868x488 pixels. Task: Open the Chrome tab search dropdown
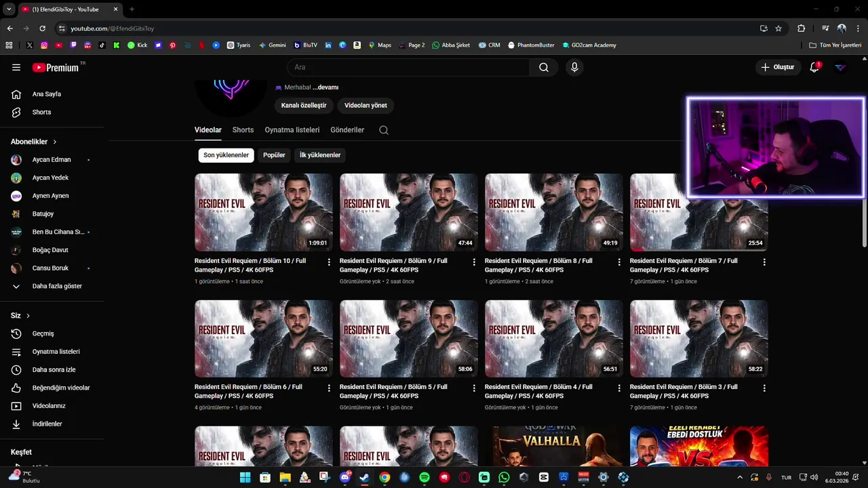(9, 9)
